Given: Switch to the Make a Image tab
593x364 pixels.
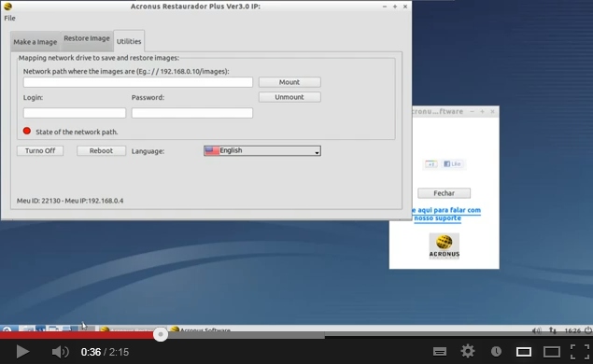Looking at the screenshot, I should pos(35,42).
